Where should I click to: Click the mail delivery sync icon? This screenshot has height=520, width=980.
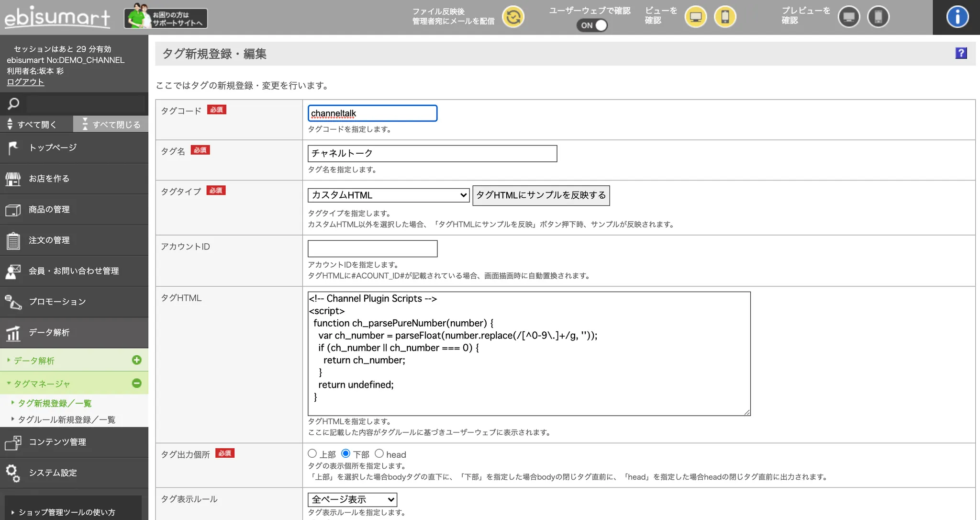coord(513,17)
